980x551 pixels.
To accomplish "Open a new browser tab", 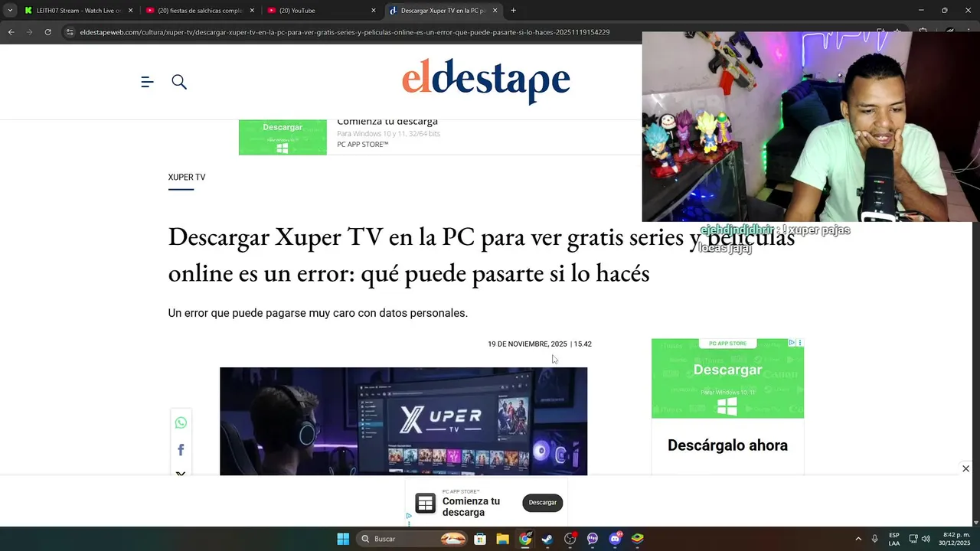I will [x=513, y=11].
